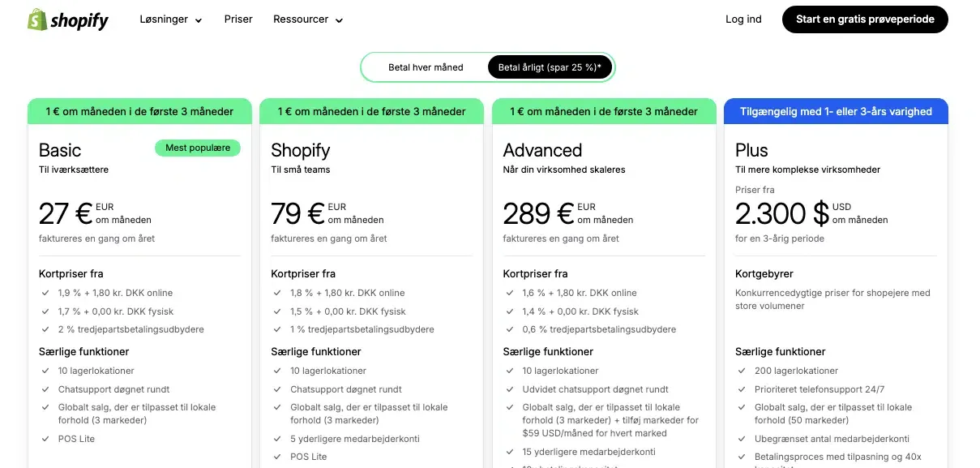Go to Log ind
The width and height of the screenshot is (980, 468).
coord(743,19)
